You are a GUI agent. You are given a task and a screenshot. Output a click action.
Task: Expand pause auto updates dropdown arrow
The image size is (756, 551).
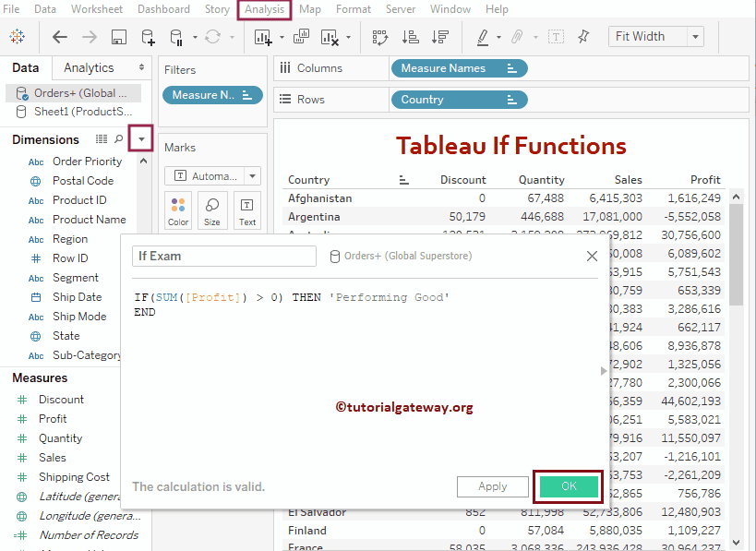(x=195, y=37)
